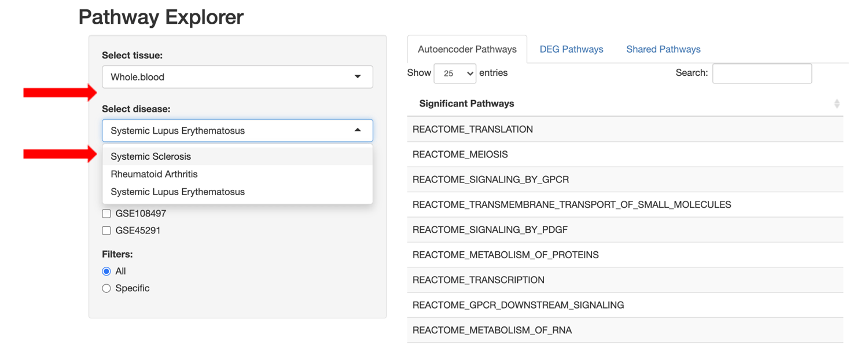Open the Show entries dropdown
This screenshot has width=868, height=345.
(x=455, y=73)
